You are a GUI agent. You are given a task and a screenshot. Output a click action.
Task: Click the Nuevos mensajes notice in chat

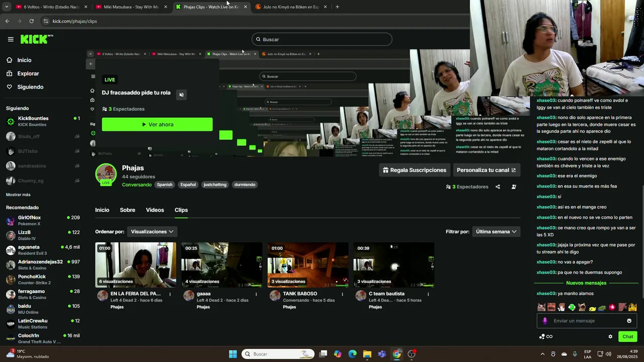586,283
